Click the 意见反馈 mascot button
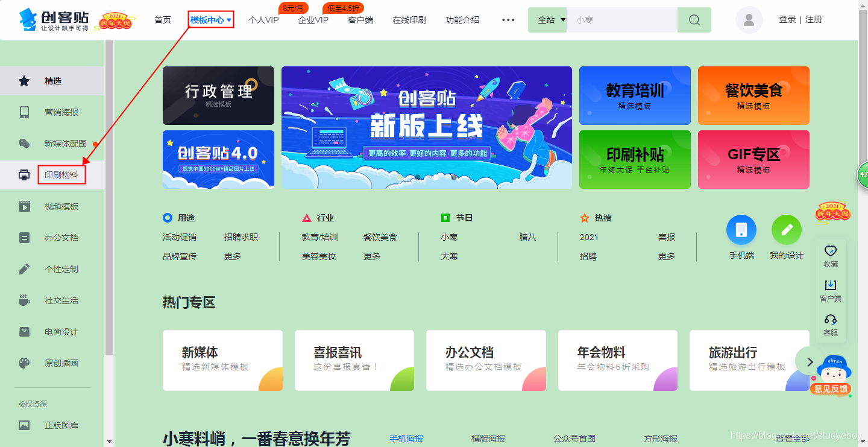Viewport: 868px width, 447px height. coord(831,375)
